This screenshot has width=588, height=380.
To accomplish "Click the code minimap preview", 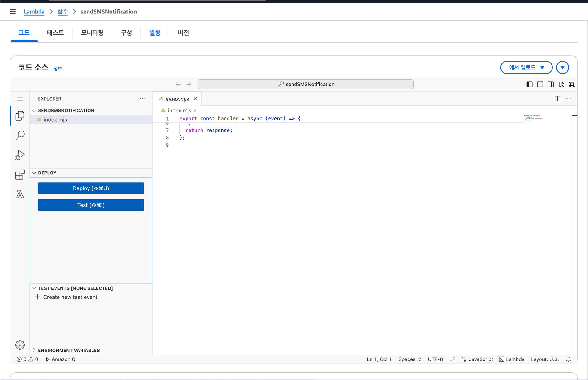I will pos(533,118).
